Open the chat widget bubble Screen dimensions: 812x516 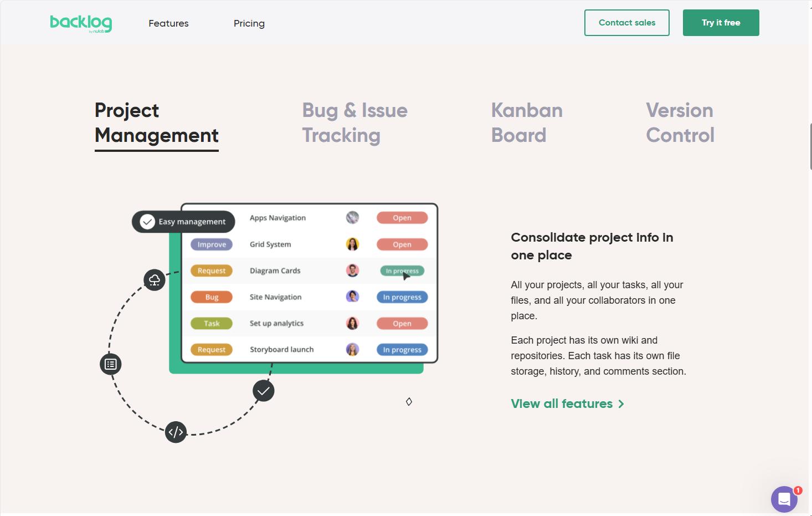(x=784, y=499)
